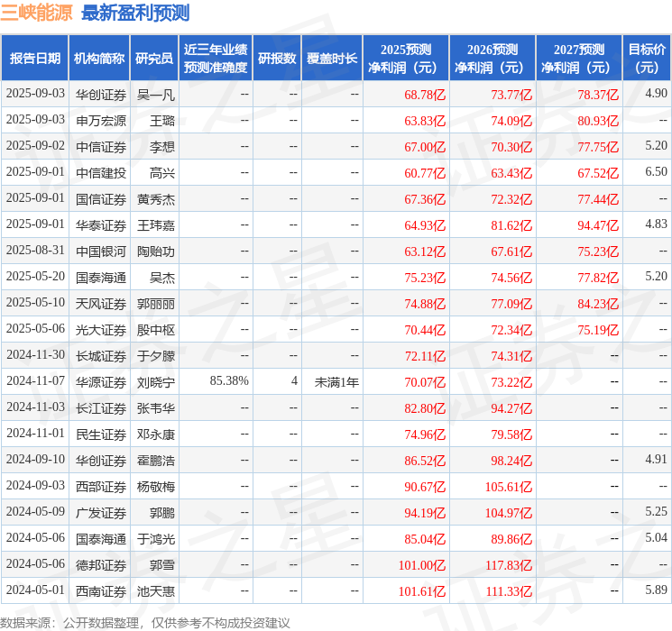
Task: Click the 研究员 column header
Action: [154, 58]
